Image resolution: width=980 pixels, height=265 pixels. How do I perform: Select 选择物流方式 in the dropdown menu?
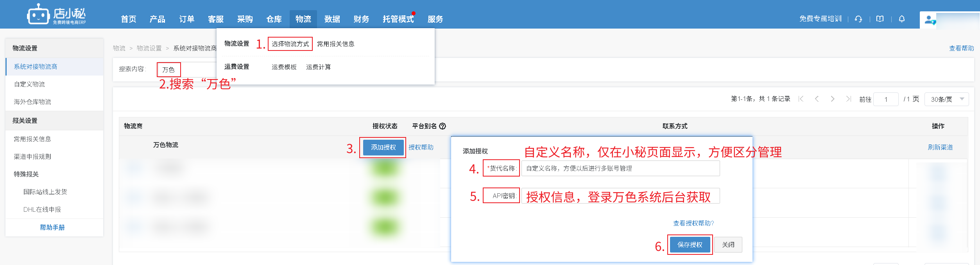(x=290, y=44)
